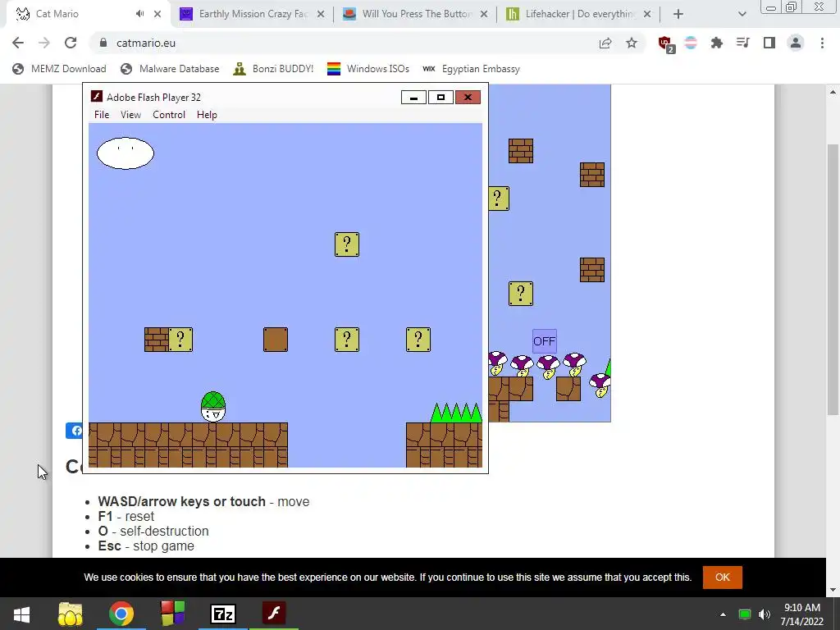
Task: Maximize the Adobe Flash Player window
Action: [441, 98]
